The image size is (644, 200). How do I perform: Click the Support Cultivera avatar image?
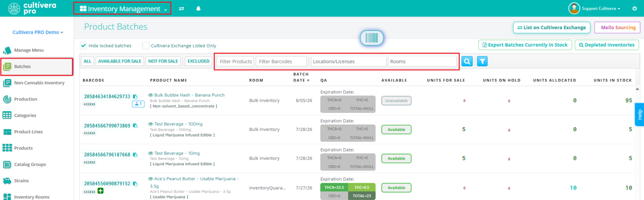pyautogui.click(x=574, y=8)
